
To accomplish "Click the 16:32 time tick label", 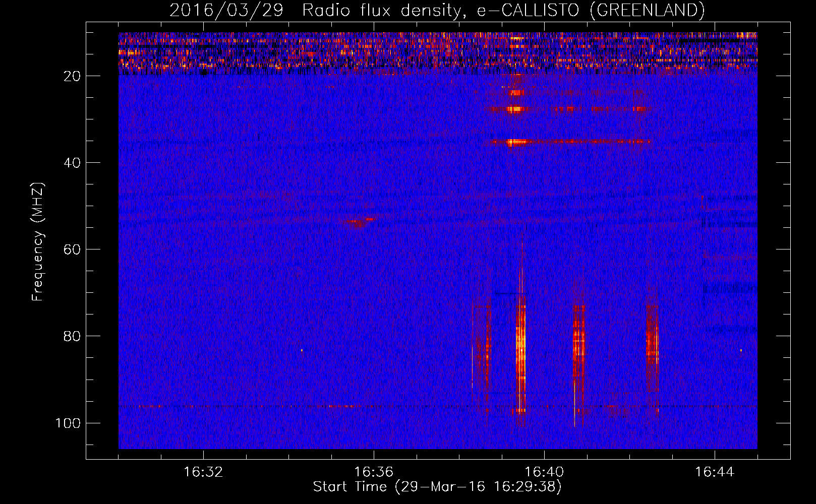I will (x=203, y=472).
